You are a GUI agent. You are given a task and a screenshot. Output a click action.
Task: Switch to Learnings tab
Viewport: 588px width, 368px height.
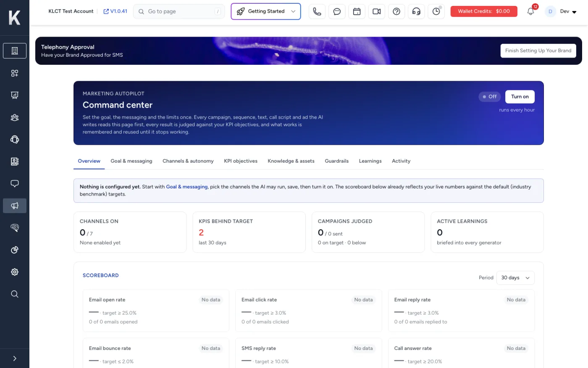370,161
